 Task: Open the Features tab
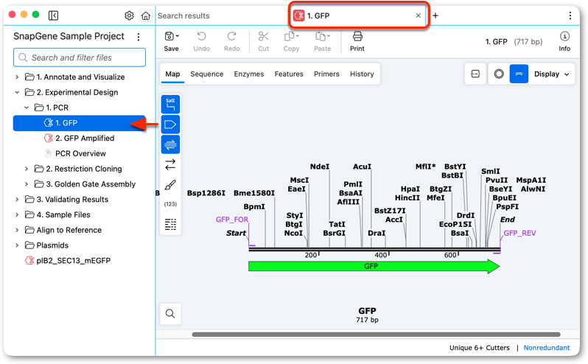point(289,74)
